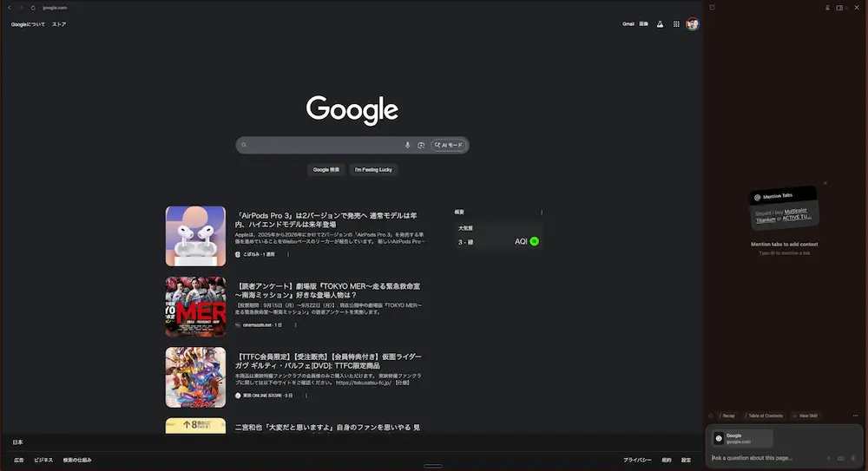Open the Google account avatar

coord(692,23)
